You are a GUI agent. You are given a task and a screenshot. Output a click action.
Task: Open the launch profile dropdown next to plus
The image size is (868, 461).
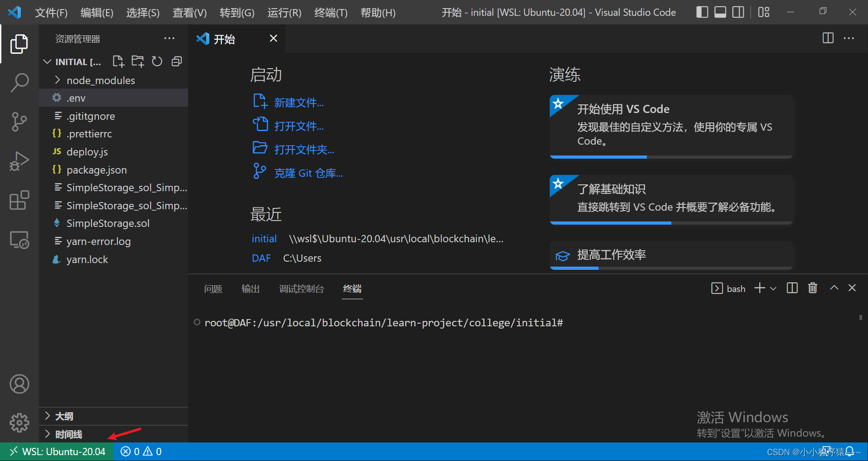click(x=773, y=288)
